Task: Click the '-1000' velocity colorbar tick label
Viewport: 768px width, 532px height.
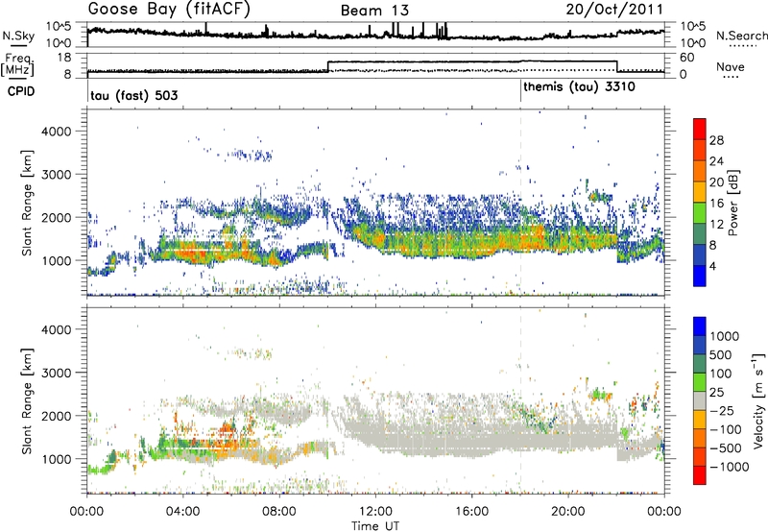Action: point(730,467)
